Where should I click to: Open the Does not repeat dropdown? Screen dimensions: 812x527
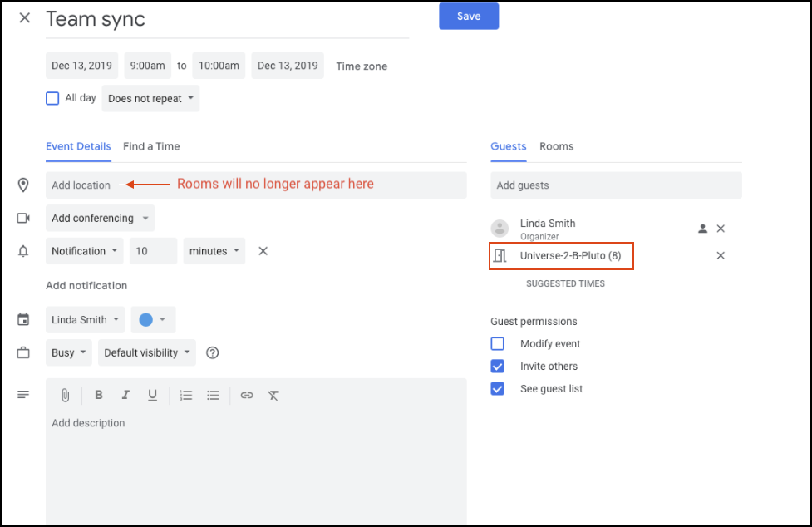coord(150,98)
